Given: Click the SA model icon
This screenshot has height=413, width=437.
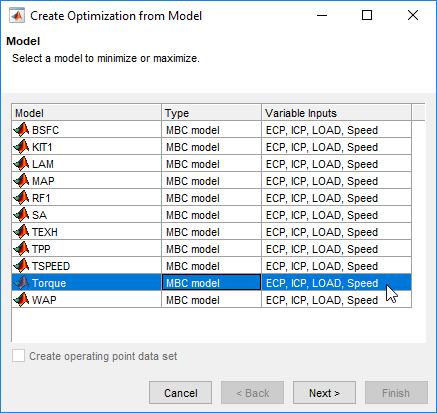Looking at the screenshot, I should [x=21, y=215].
